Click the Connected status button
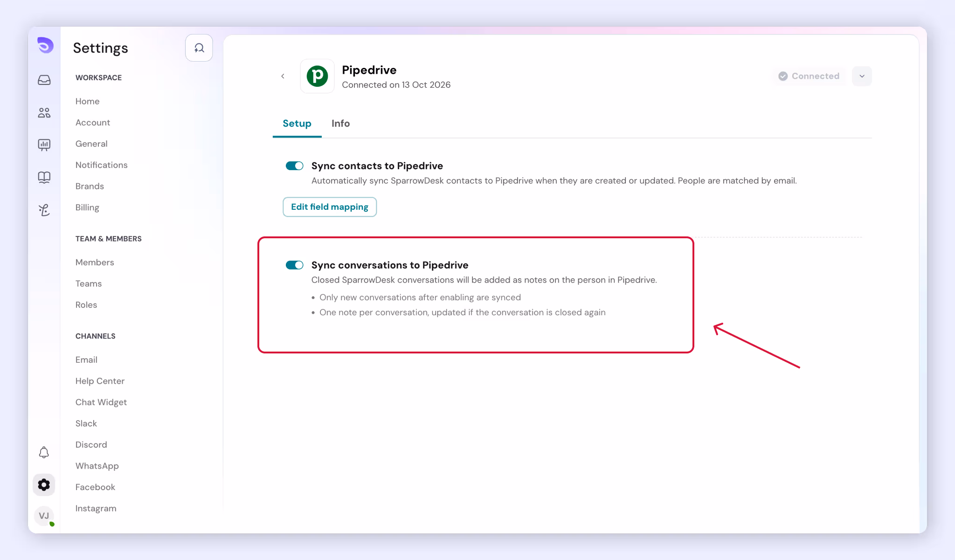Image resolution: width=955 pixels, height=560 pixels. 809,76
